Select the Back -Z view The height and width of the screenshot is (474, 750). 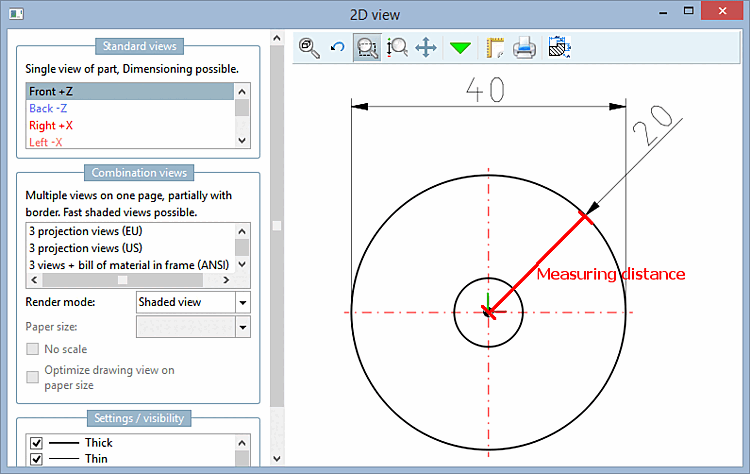click(x=48, y=109)
